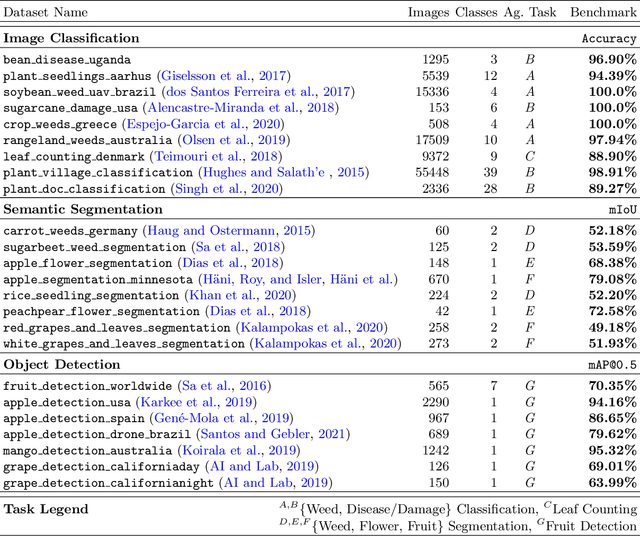The image size is (640, 536).
Task: Open the Santos and Gebler, 2021 citation
Action: [x=273, y=434]
